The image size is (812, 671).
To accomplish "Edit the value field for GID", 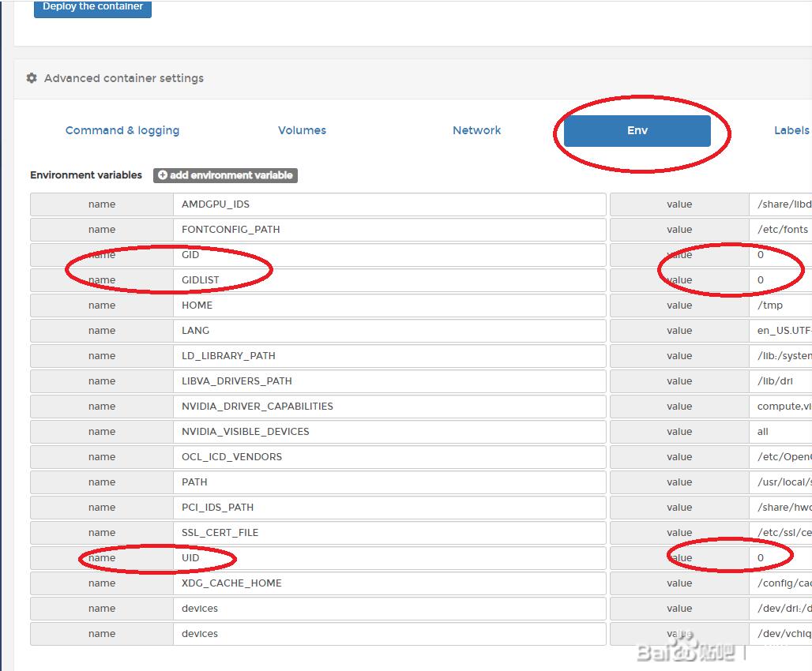I will pos(780,255).
